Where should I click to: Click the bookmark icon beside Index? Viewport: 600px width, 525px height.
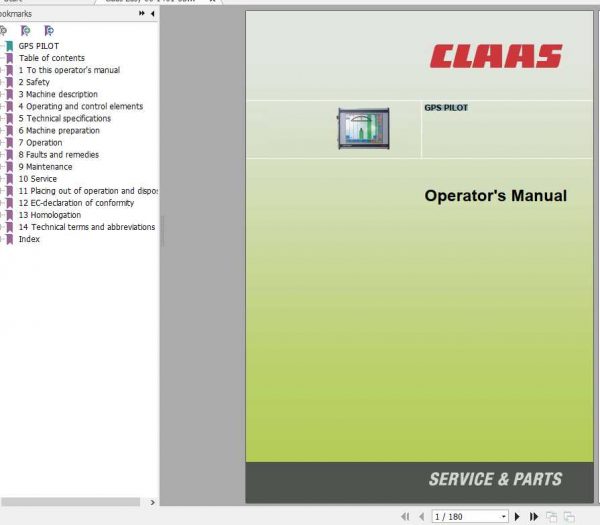[10, 239]
